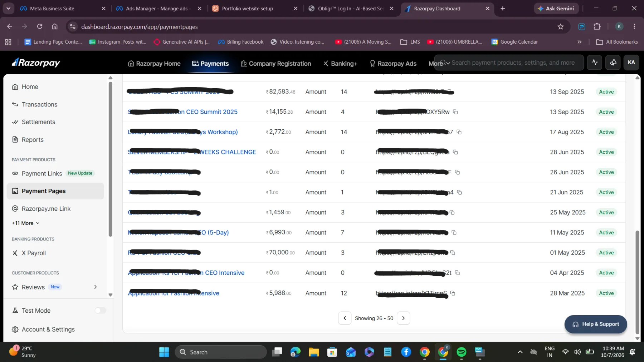
Task: Switch to the Payments tab
Action: click(x=210, y=64)
